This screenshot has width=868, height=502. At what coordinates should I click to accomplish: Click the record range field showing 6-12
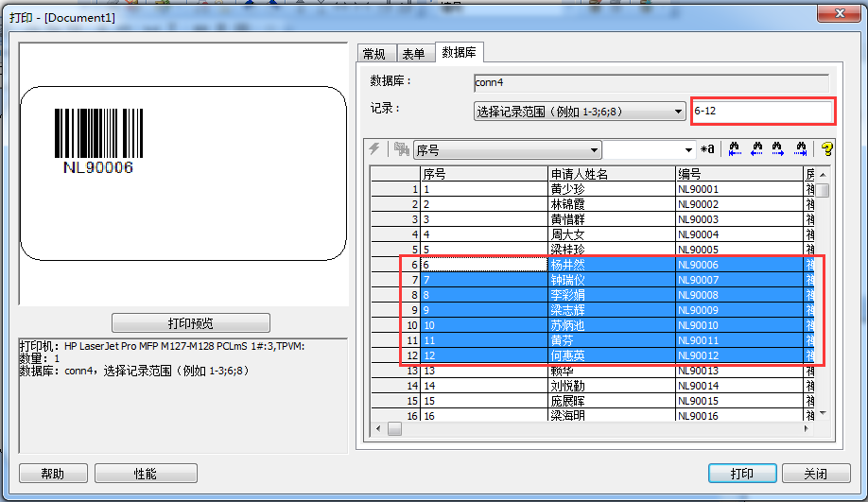coord(762,111)
